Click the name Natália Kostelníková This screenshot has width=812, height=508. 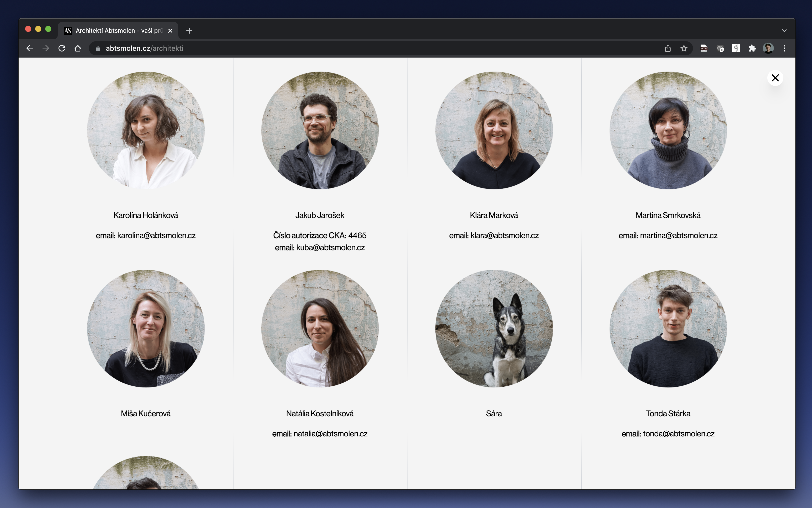[x=320, y=414]
